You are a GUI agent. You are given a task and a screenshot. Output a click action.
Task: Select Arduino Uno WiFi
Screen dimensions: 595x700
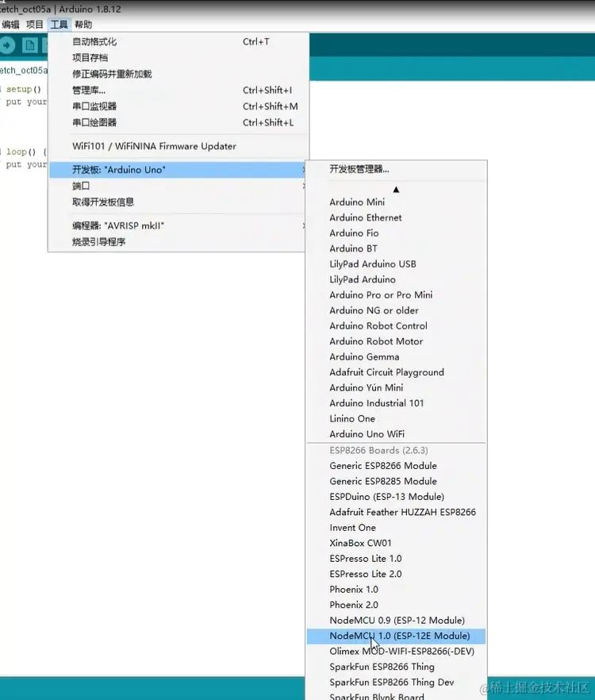point(397,434)
